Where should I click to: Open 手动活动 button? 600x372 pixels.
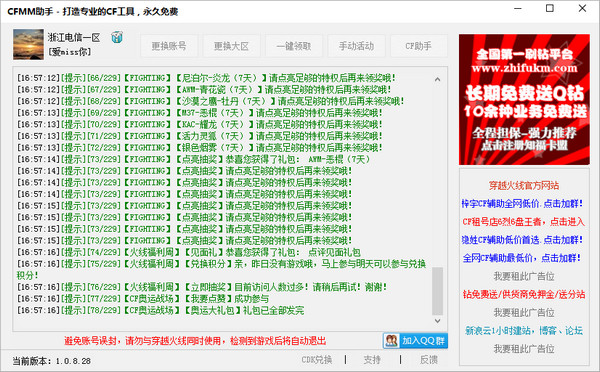coord(356,46)
